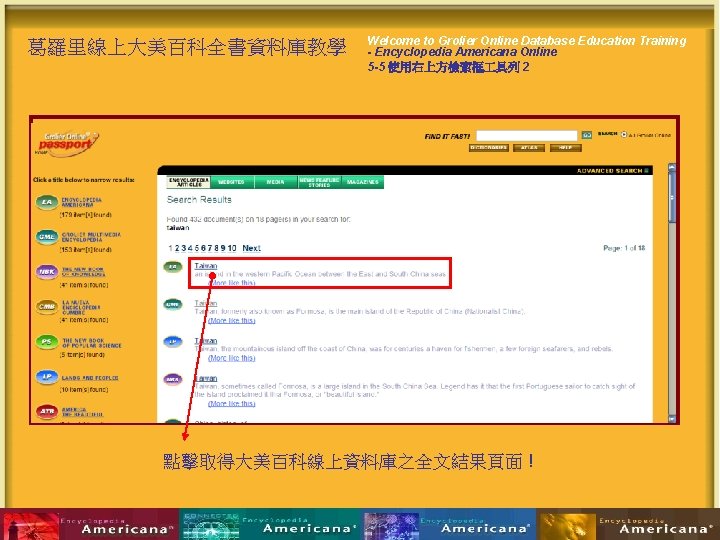Narrow results to The New Book of Knowledge link
Viewport: 720px width, 540px height.
coord(83,272)
